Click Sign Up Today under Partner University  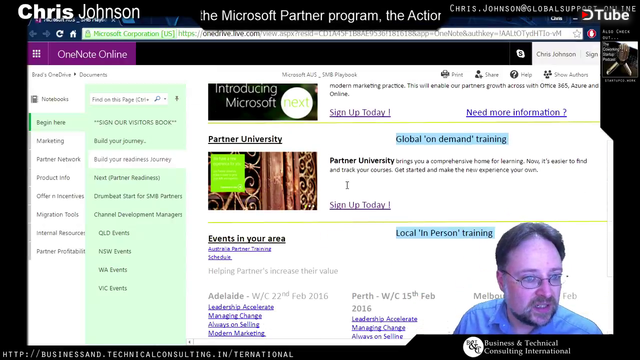tap(360, 205)
